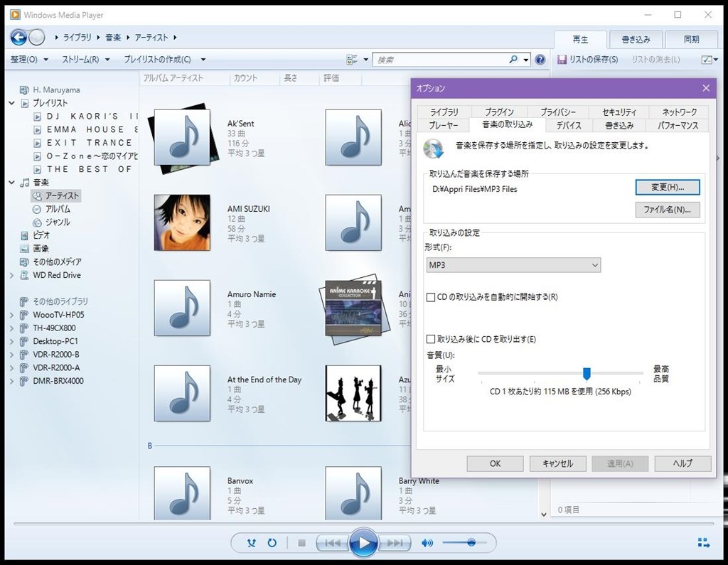Screen dimensions: 728x565
Task: Collapse the 音楽 tree node
Action: coord(11,183)
